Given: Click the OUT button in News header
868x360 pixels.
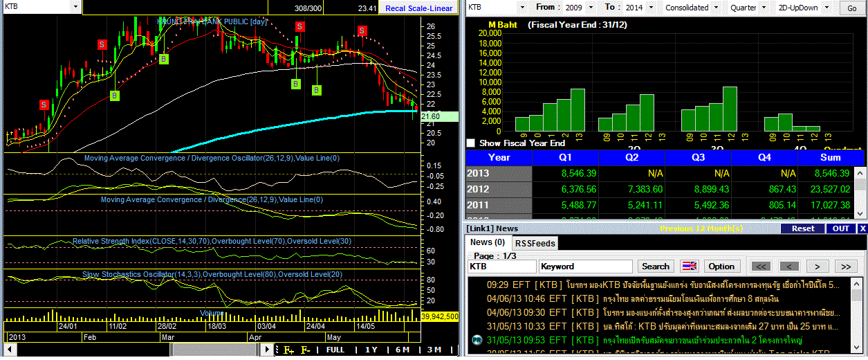Looking at the screenshot, I should (841, 228).
